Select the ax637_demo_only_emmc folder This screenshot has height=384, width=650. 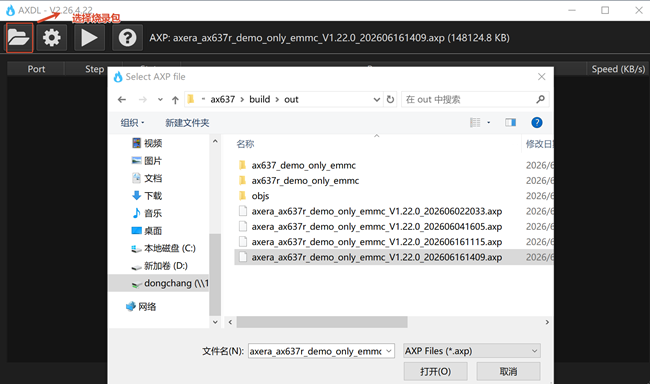[x=303, y=165]
